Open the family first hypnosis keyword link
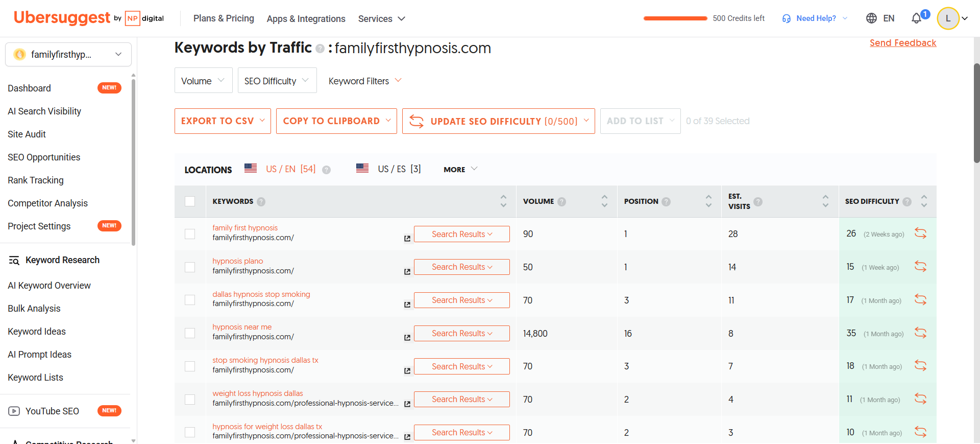Viewport: 980px width, 444px height. pyautogui.click(x=245, y=228)
